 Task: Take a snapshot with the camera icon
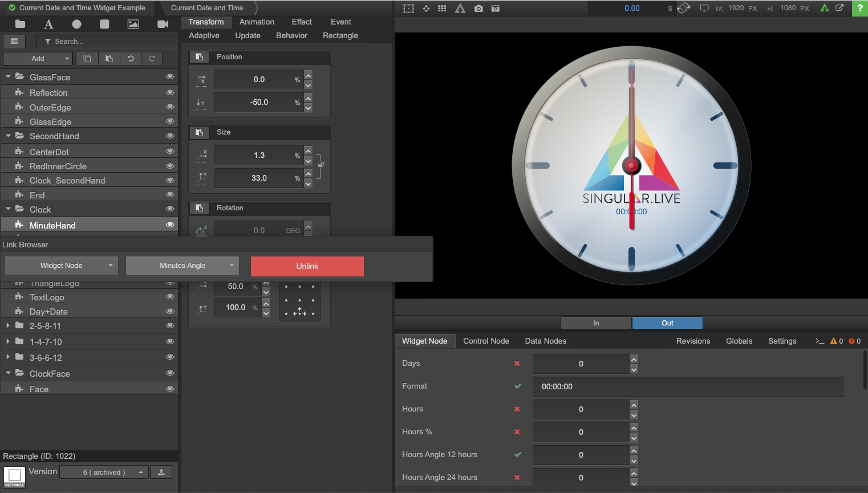(x=478, y=9)
